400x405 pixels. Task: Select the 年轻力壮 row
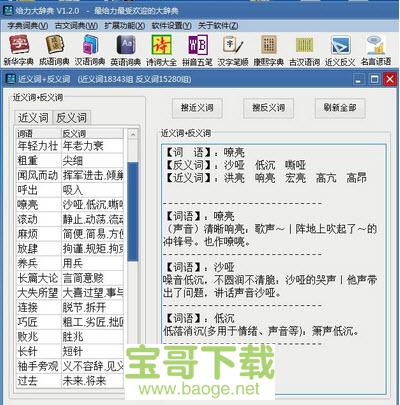(x=70, y=146)
